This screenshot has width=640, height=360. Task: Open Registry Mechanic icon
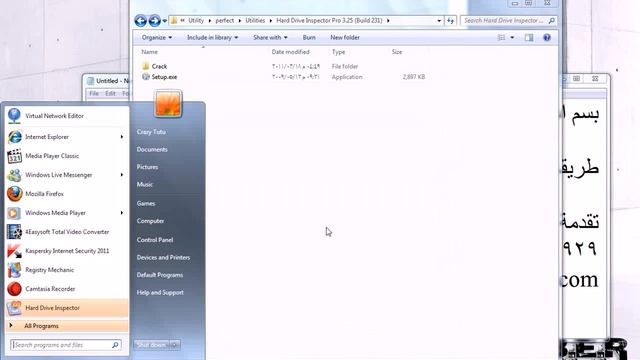(x=14, y=270)
